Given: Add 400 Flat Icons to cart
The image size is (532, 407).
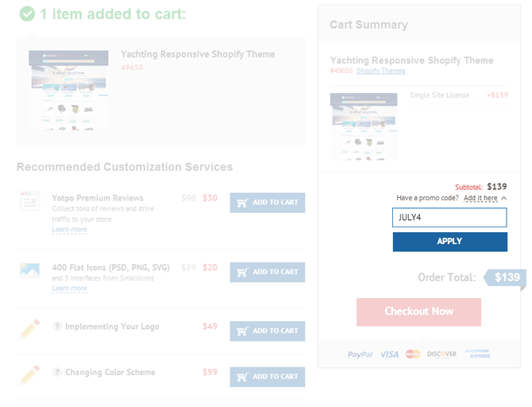Looking at the screenshot, I should [268, 272].
